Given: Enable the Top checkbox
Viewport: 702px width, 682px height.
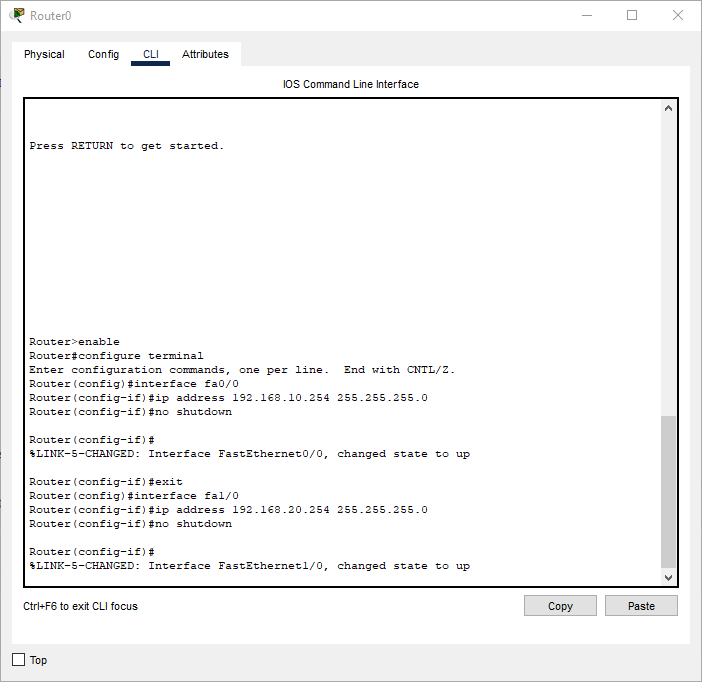Looking at the screenshot, I should coord(18,660).
